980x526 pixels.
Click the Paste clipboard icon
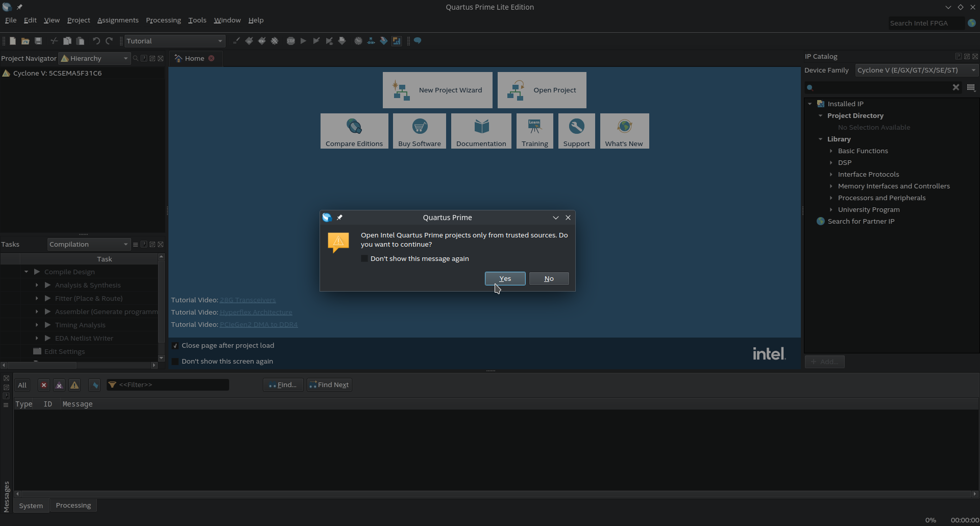pos(80,41)
